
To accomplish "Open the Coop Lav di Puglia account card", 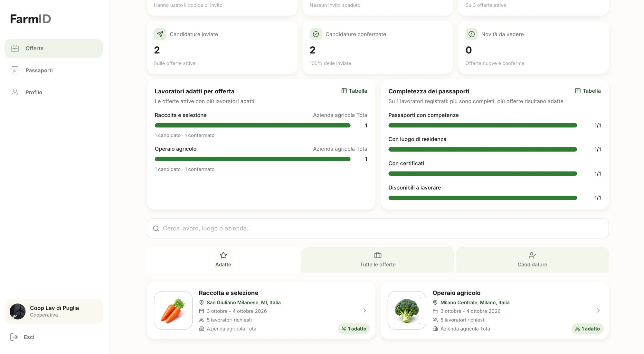I will pyautogui.click(x=53, y=312).
